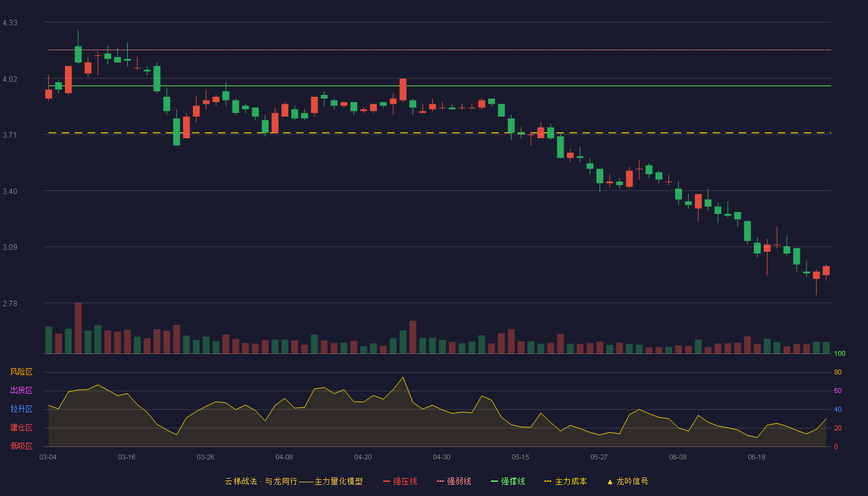Viewport: 868px width, 496px height.
Task: Click the blue 40 indicator axis value
Action: click(838, 409)
